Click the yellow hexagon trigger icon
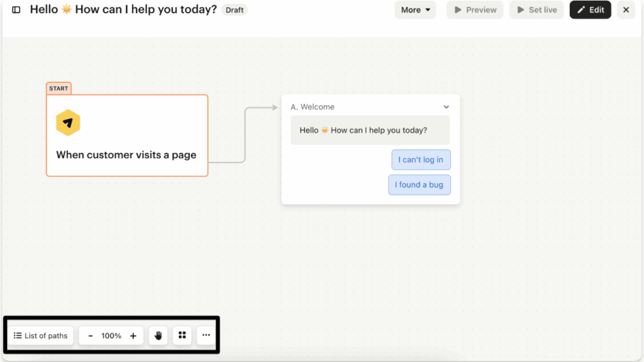This screenshot has width=644, height=362. 68,123
